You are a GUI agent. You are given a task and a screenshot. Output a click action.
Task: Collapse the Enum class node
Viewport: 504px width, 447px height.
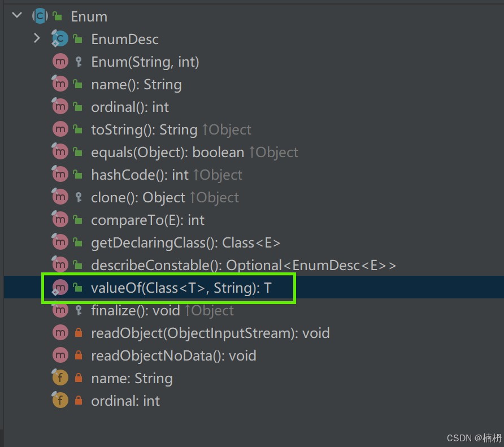pos(16,16)
